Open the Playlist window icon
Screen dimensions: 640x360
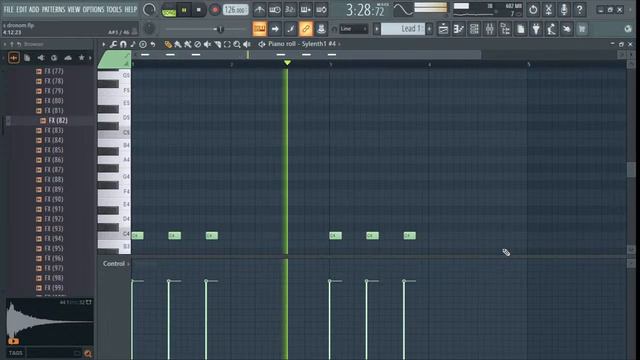443,29
